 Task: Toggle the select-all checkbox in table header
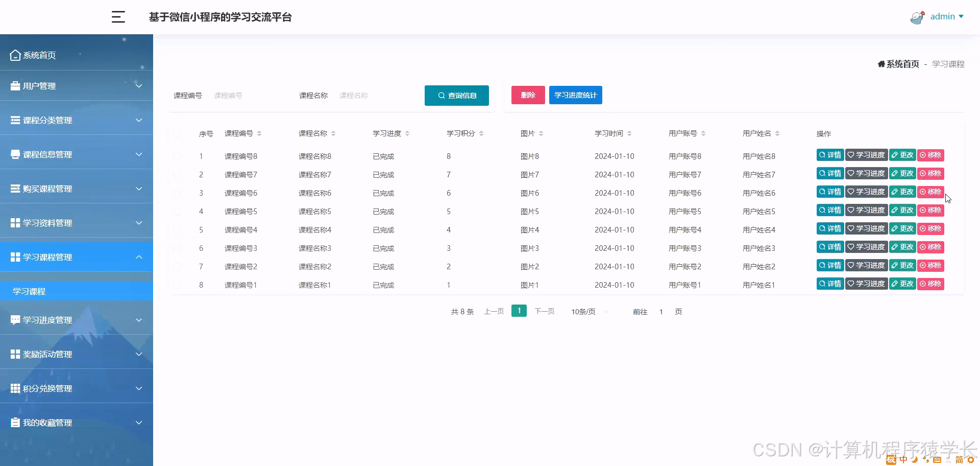(178, 133)
